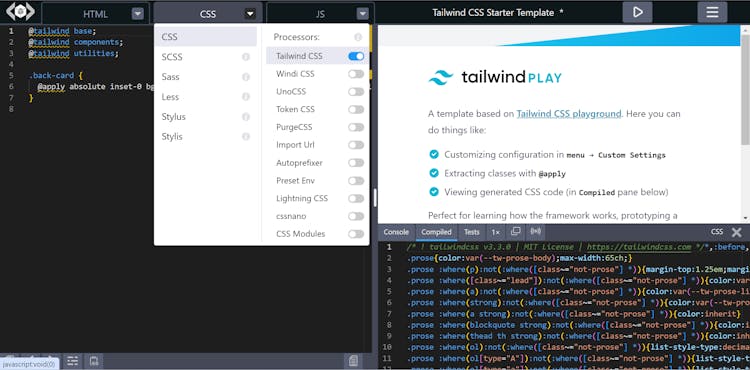Click the Tailwind Play logo in preview
Viewport: 750px width, 370px height.
[495, 77]
